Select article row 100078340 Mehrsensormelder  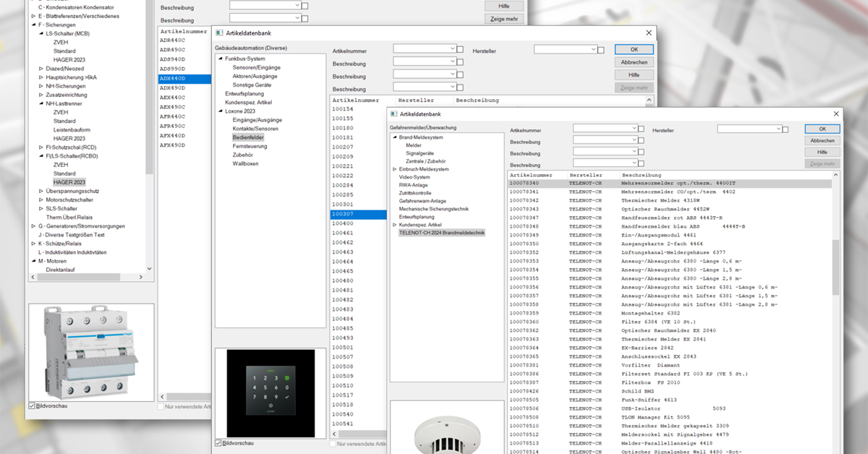(671, 184)
